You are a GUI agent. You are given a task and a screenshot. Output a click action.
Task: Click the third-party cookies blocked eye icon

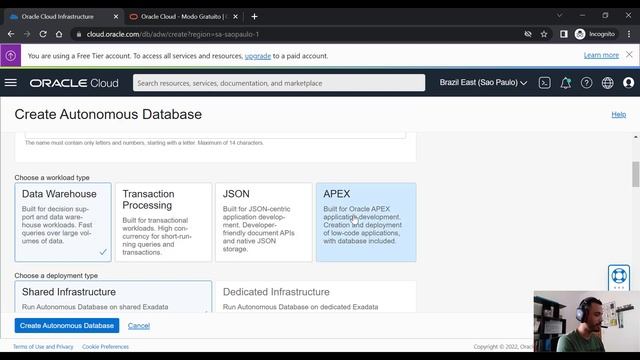point(528,34)
